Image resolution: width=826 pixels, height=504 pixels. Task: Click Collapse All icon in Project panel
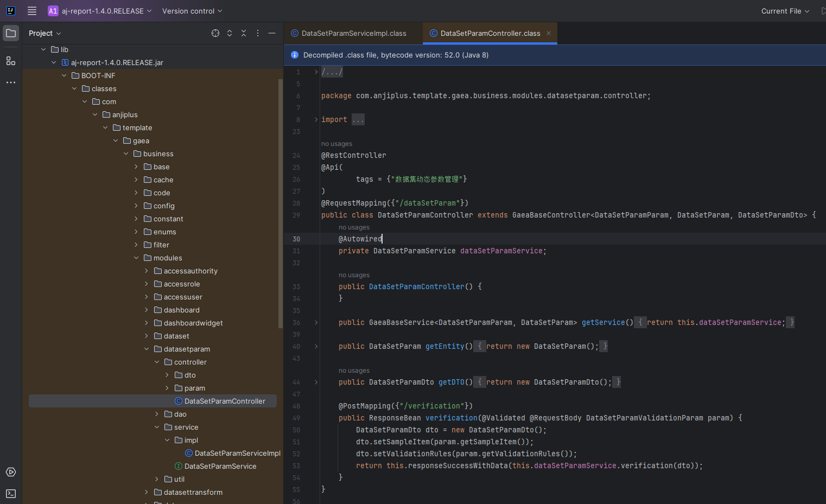point(244,33)
